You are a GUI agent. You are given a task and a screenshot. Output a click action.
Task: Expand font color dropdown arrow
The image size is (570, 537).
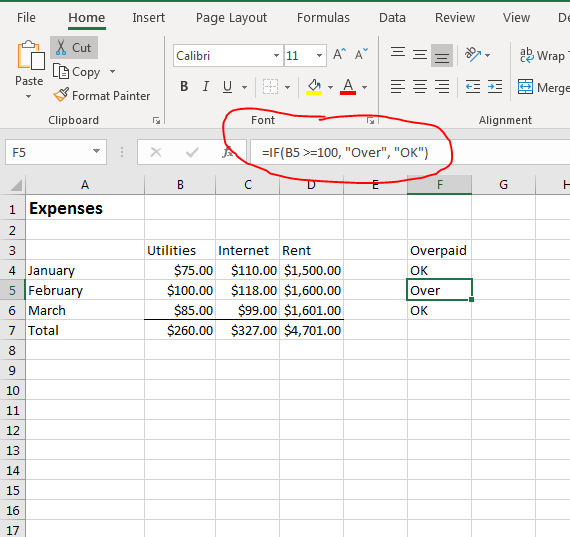(x=365, y=87)
